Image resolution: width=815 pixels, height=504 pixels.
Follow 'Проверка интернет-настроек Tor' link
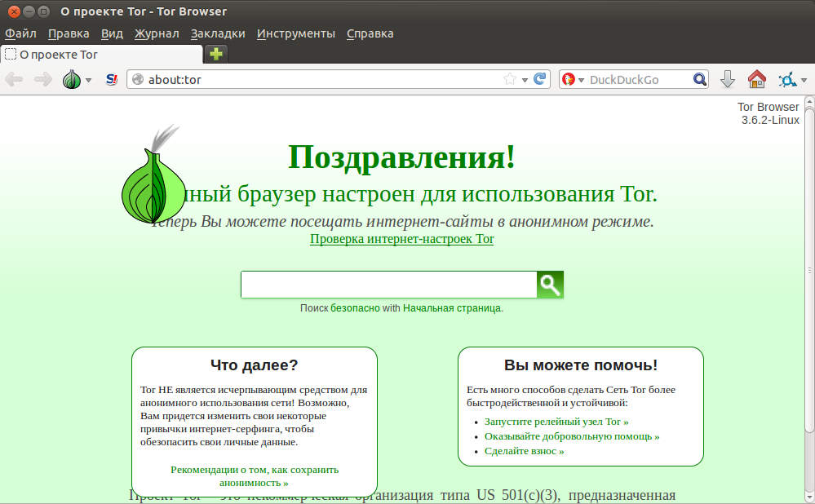(x=401, y=239)
